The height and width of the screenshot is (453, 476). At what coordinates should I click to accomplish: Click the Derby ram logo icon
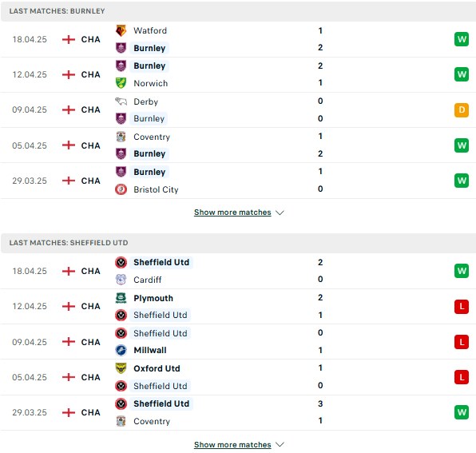[x=121, y=101]
